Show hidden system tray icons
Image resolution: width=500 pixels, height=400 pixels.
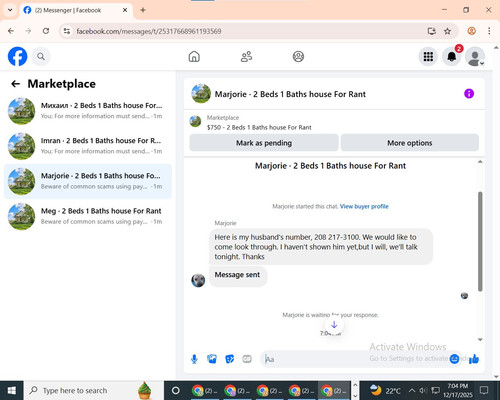[412, 390]
